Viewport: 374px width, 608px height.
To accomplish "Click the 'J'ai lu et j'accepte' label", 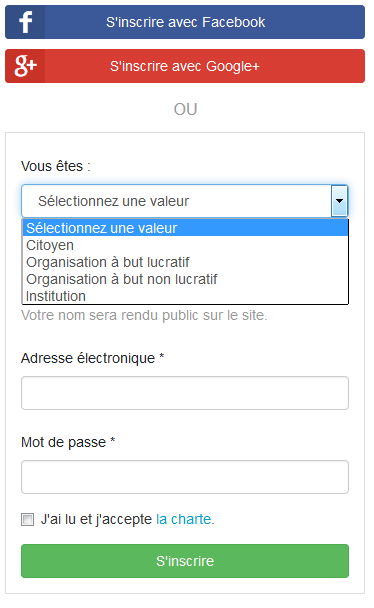I will [x=97, y=519].
